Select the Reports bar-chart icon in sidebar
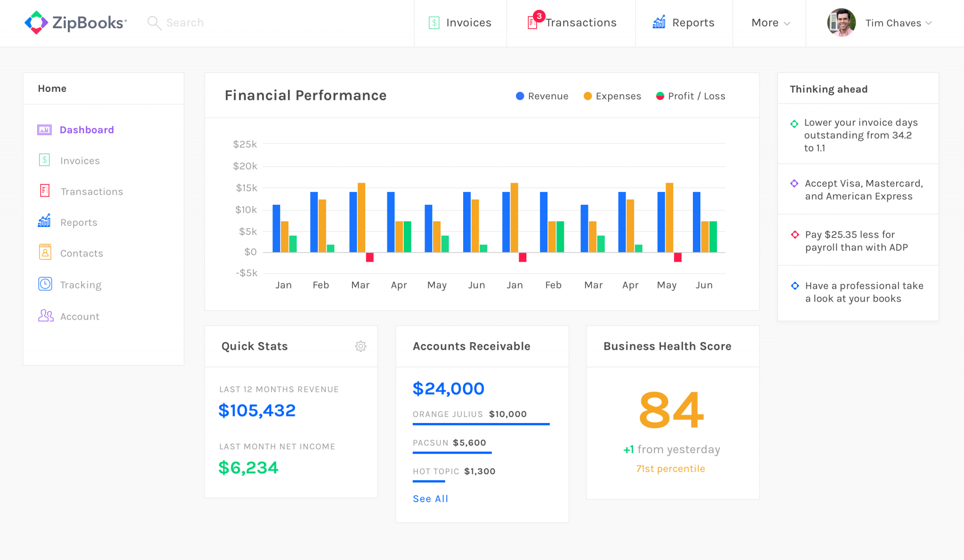This screenshot has height=560, width=964. click(44, 222)
